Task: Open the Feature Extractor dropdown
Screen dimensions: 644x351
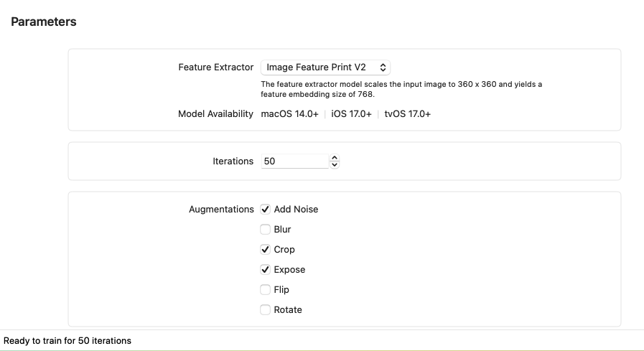Action: click(325, 67)
